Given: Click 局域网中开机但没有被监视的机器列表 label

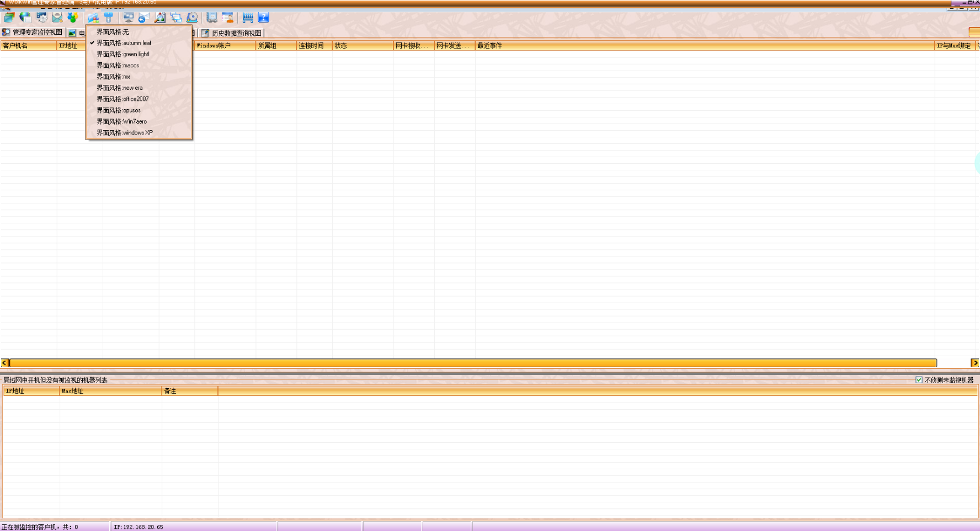Looking at the screenshot, I should pos(55,380).
